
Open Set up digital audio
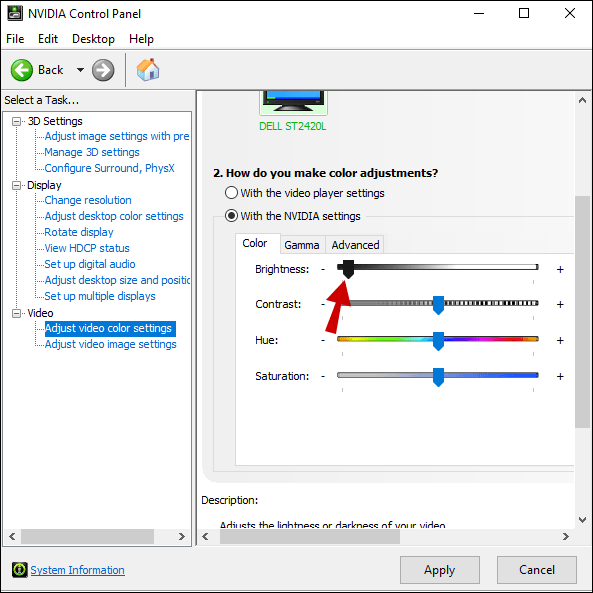coord(90,264)
